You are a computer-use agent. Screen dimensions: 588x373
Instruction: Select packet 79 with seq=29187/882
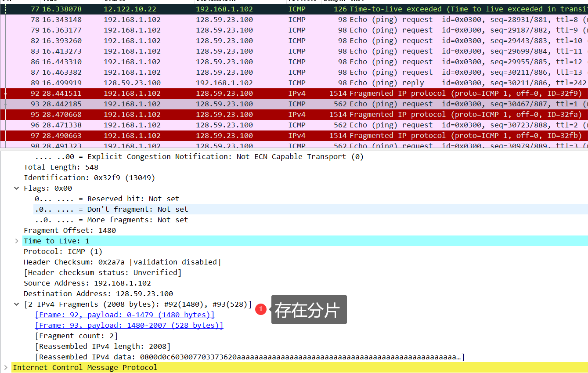pyautogui.click(x=294, y=30)
